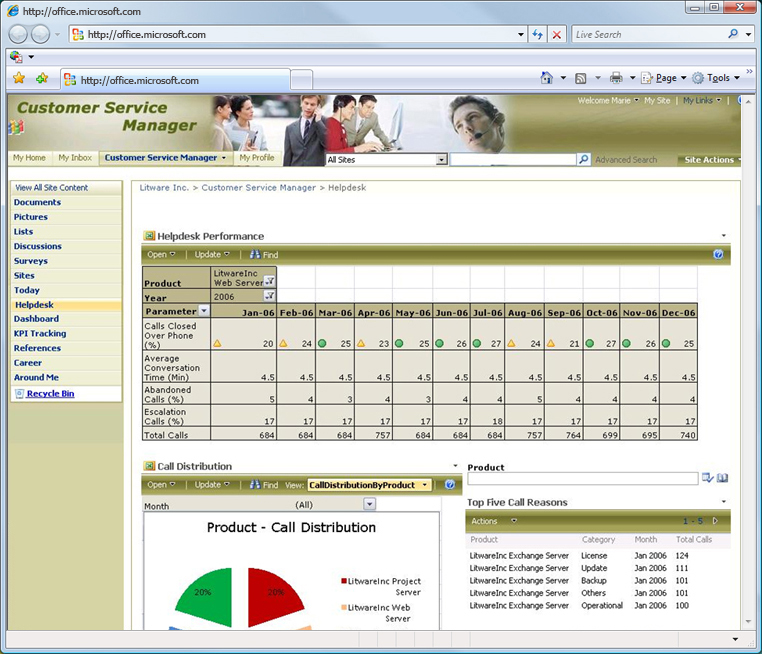The image size is (762, 654).
Task: Toggle the Product filter button on LitwareInc Web Server
Action: tap(269, 282)
